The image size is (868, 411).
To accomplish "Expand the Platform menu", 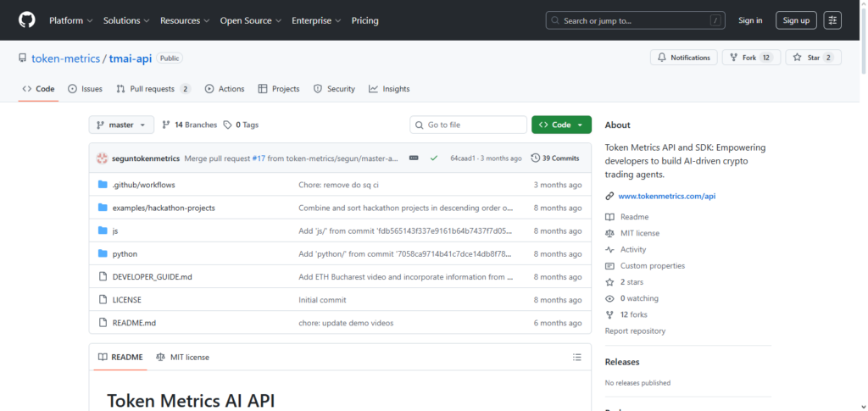I will pyautogui.click(x=71, y=20).
